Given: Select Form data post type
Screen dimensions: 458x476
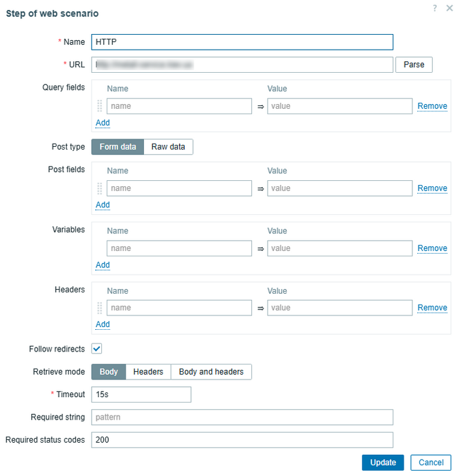Looking at the screenshot, I should point(118,147).
